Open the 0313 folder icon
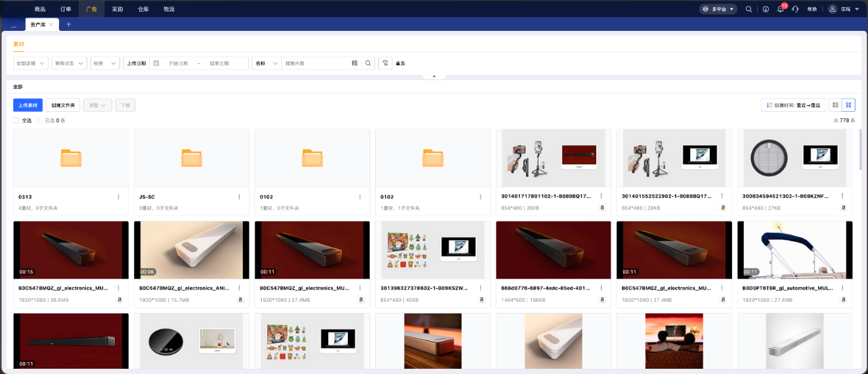This screenshot has width=868, height=374. click(71, 158)
